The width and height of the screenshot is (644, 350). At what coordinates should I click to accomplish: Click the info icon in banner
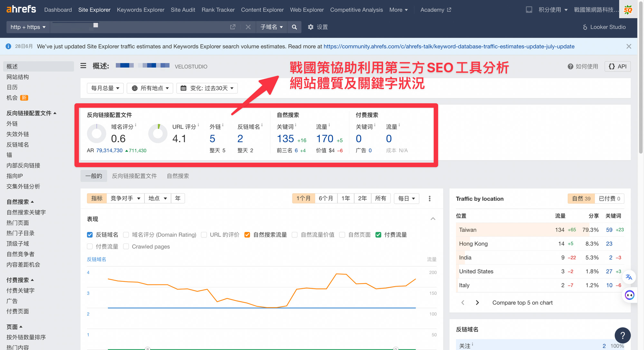(x=9, y=46)
